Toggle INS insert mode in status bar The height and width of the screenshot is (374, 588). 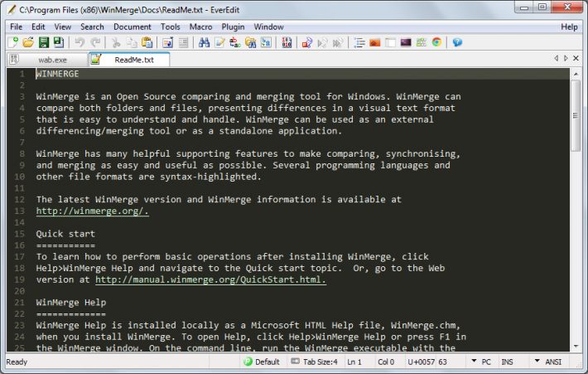point(507,362)
